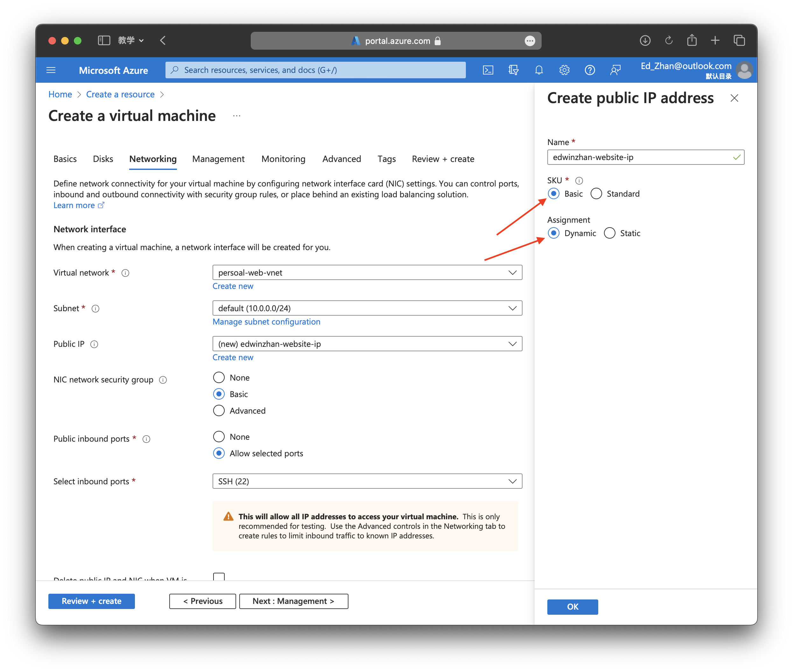793x672 pixels.
Task: Select Standard SKU radio button
Action: pos(596,194)
